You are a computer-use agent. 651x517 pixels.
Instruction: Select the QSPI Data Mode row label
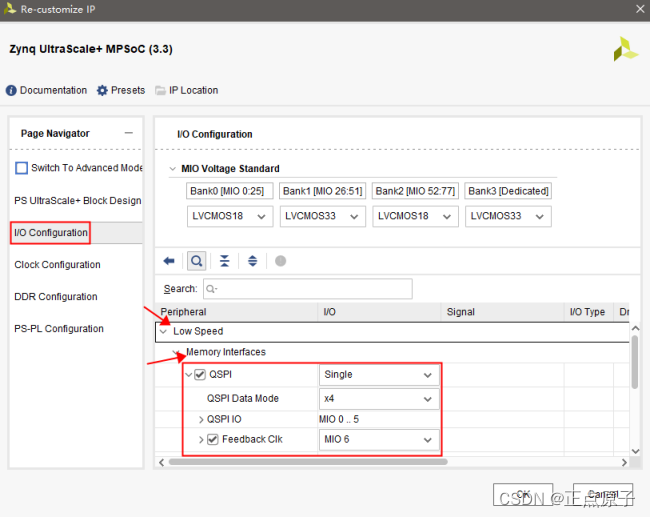click(243, 399)
